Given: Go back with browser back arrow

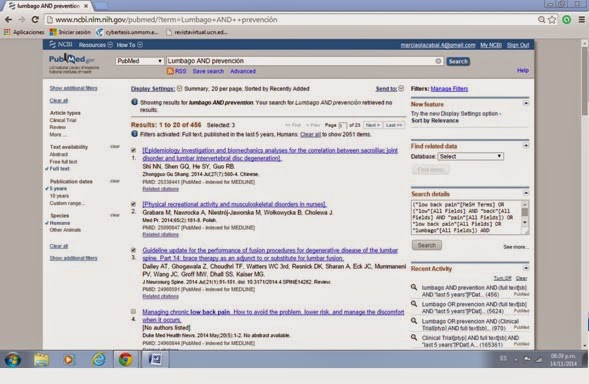Looking at the screenshot, I should pos(8,20).
